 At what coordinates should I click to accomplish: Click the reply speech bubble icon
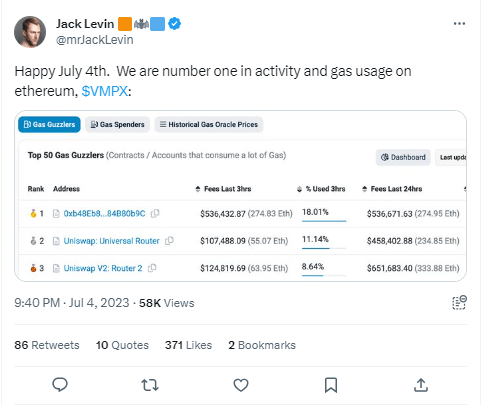[x=60, y=385]
